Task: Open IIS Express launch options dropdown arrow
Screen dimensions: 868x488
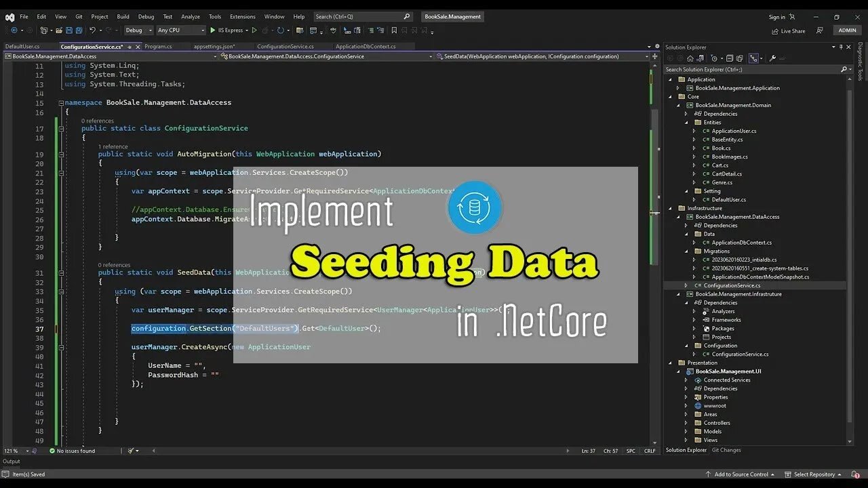Action: click(247, 30)
